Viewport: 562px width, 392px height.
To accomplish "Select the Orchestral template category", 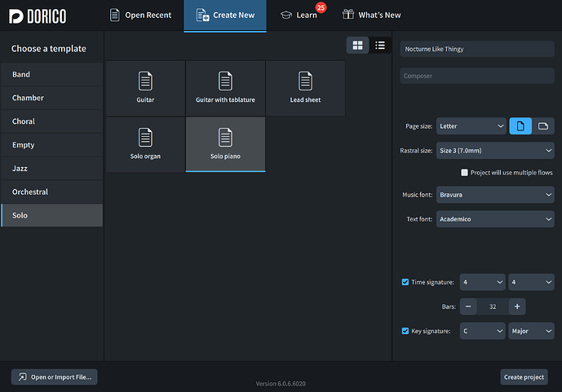I will [x=52, y=192].
